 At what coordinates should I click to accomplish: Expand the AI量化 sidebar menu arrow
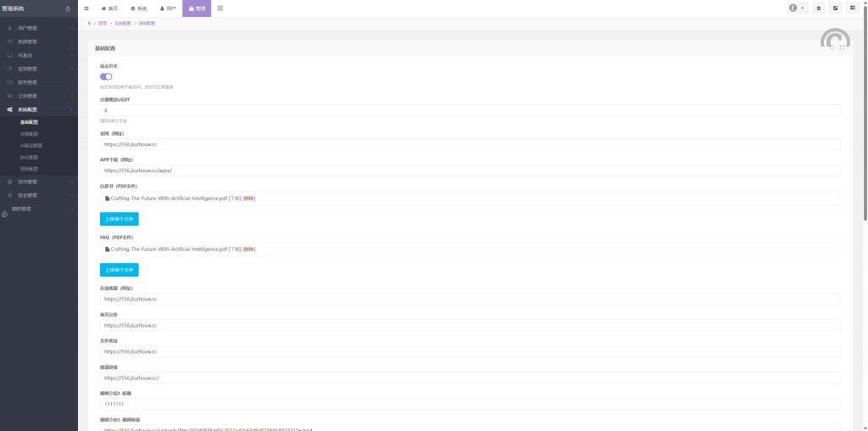72,55
